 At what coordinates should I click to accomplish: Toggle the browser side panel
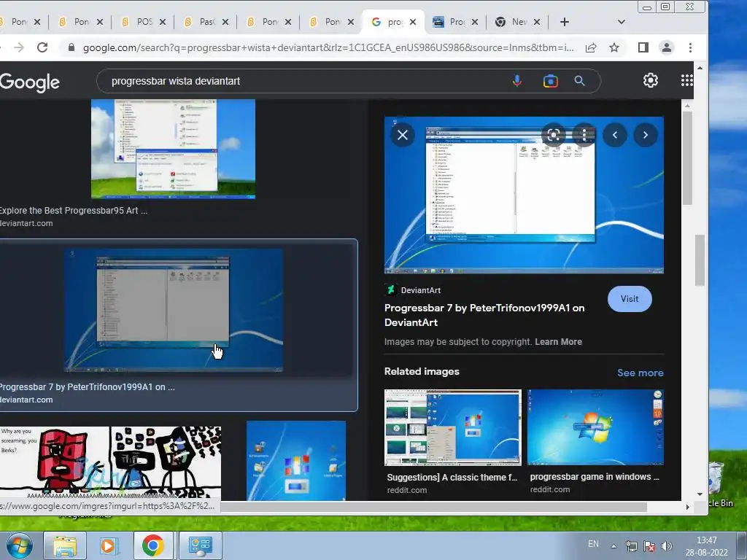[643, 47]
